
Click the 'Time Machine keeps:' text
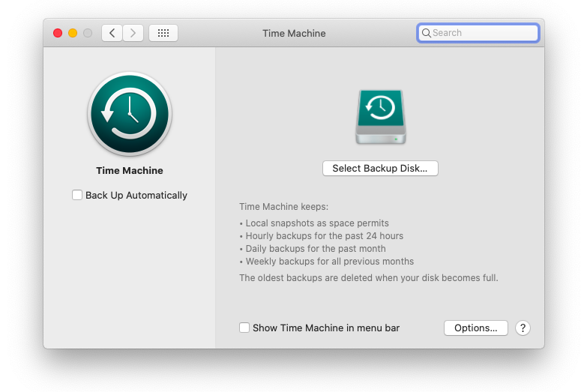coord(284,207)
